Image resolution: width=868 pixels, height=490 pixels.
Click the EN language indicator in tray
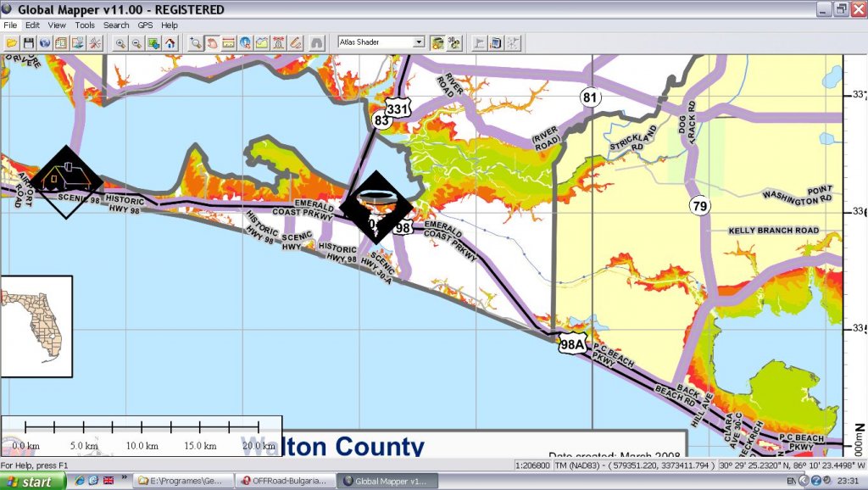[x=791, y=481]
